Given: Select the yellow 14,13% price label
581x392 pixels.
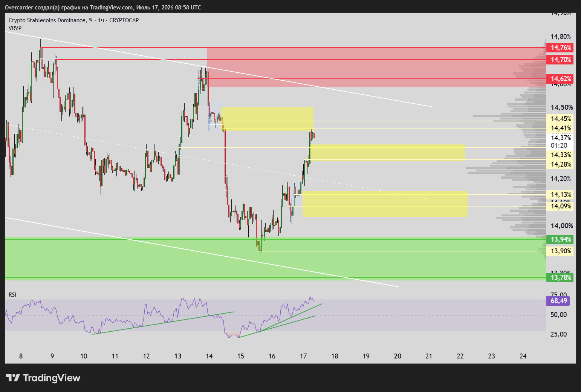Looking at the screenshot, I should [x=560, y=194].
